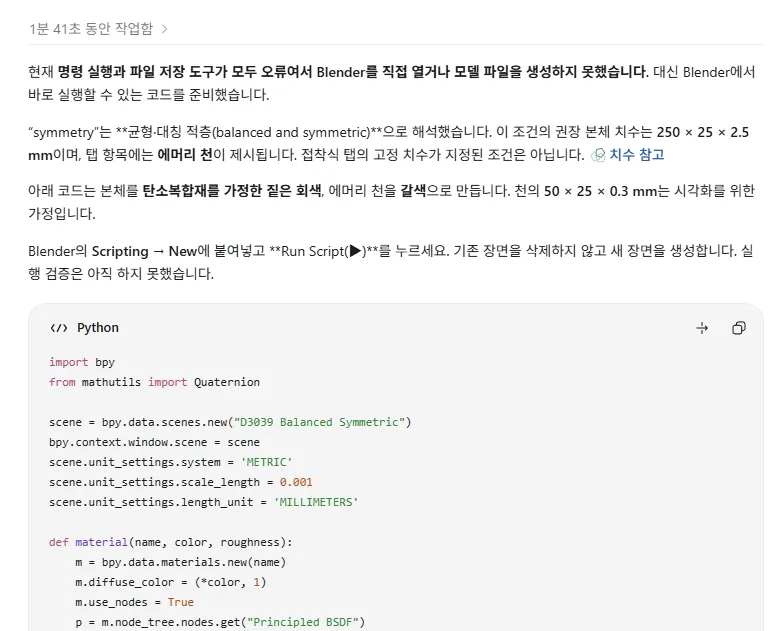Click the '**Run Script(▶)**' text

(323, 251)
